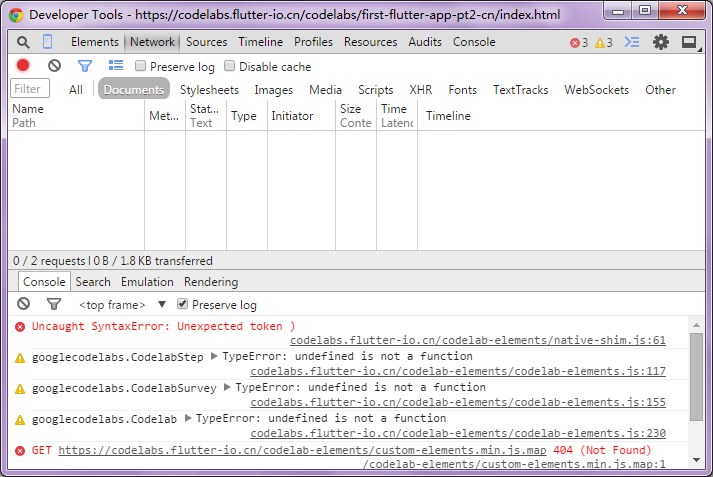Viewport: 713px width, 477px height.
Task: Click the dock to main window icon
Action: pos(689,42)
